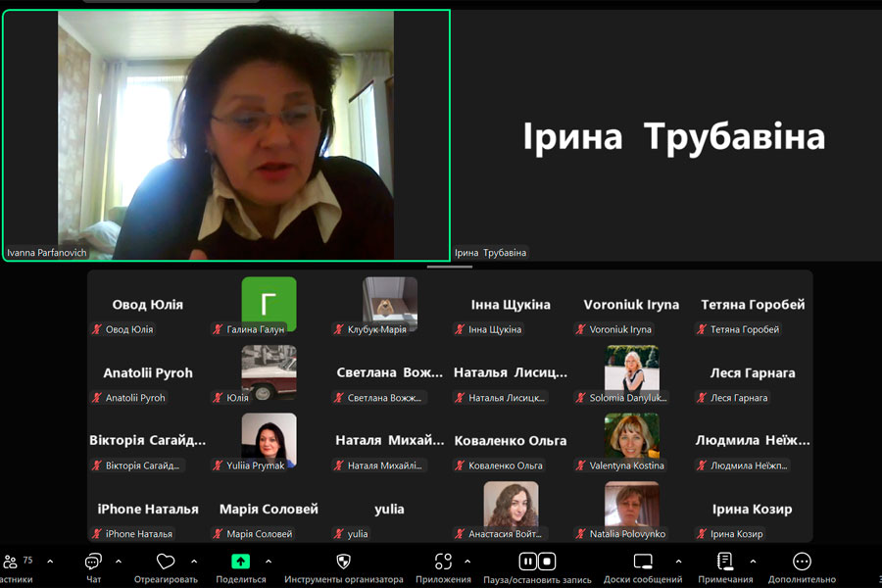Click muted mic icon of Наталья Лисицк
The image size is (882, 588).
[460, 397]
